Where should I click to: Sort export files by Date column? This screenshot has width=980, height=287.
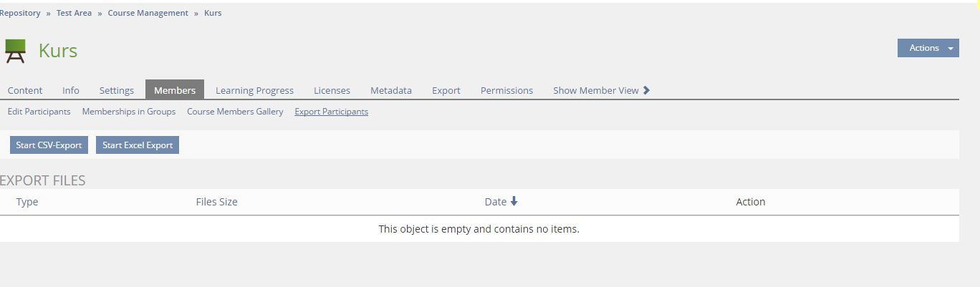coord(496,202)
